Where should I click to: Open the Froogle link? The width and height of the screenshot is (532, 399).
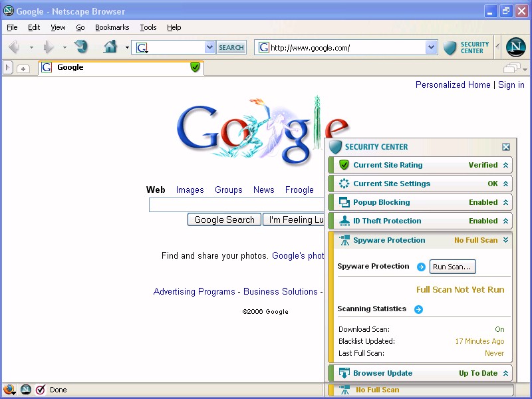pos(299,190)
